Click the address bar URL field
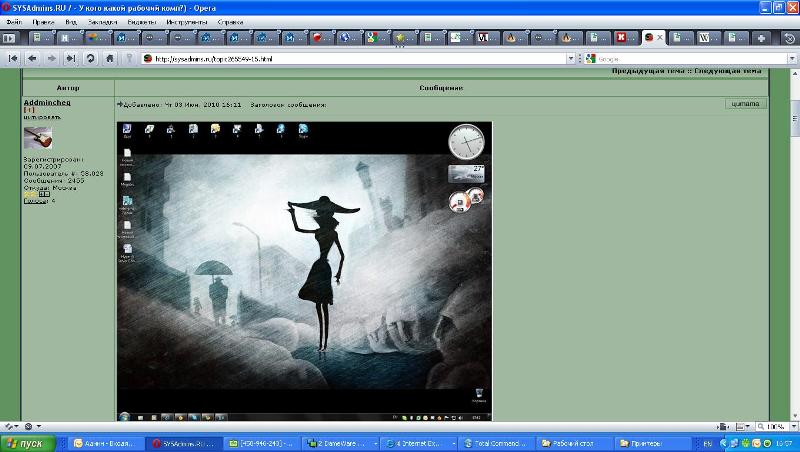The width and height of the screenshot is (800, 452). 359,59
